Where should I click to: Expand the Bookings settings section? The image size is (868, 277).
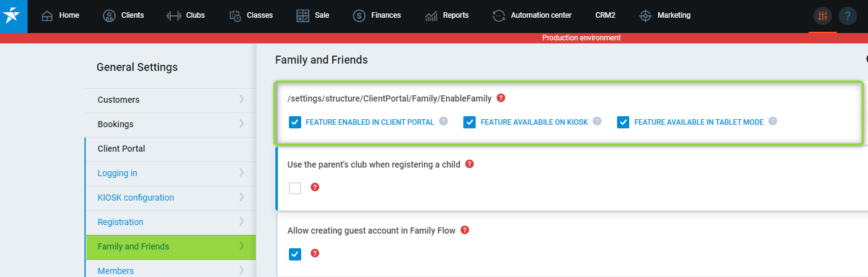[x=170, y=124]
